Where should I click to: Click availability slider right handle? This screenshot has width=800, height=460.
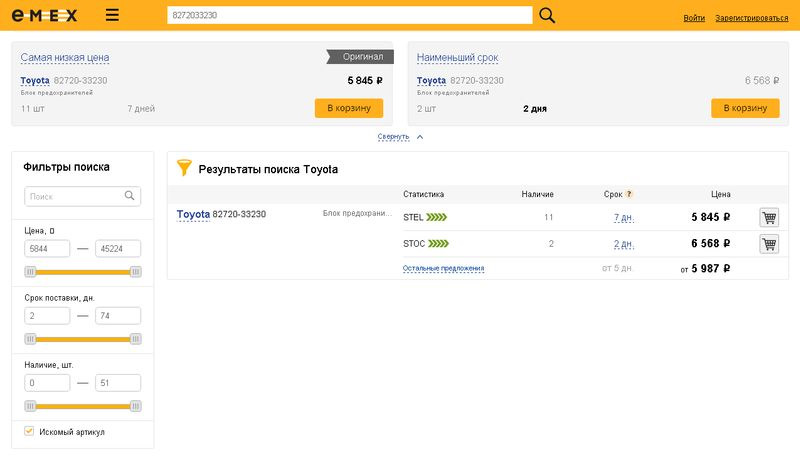pos(135,406)
